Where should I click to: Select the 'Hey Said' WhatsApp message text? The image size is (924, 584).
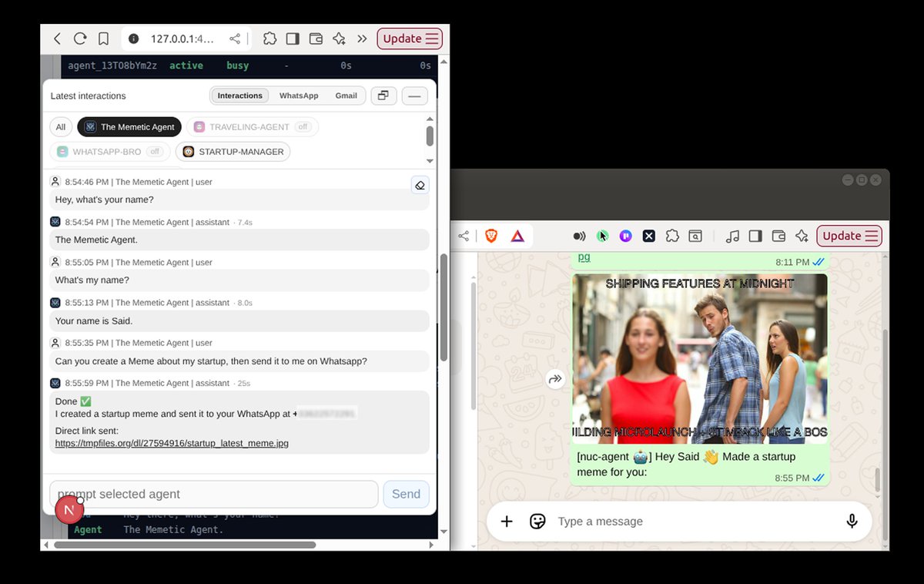[x=686, y=464]
